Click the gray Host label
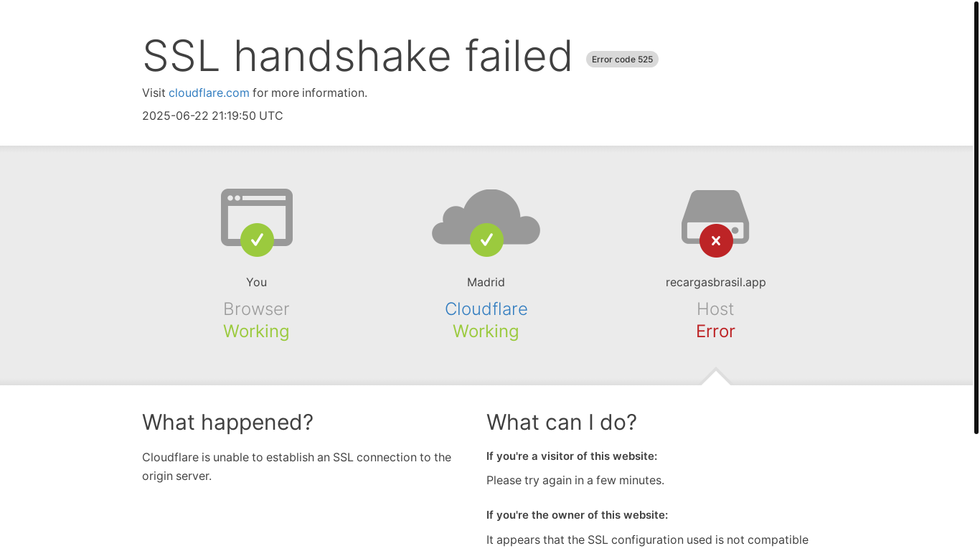This screenshot has width=980, height=551. click(715, 309)
